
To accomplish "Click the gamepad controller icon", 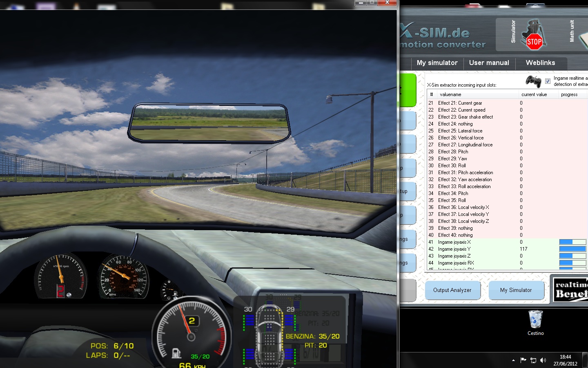I will (533, 81).
